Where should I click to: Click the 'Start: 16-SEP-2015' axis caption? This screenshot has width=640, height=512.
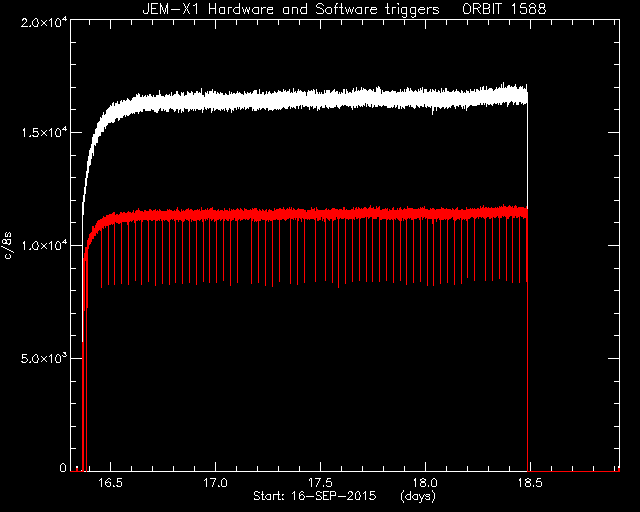pyautogui.click(x=315, y=496)
